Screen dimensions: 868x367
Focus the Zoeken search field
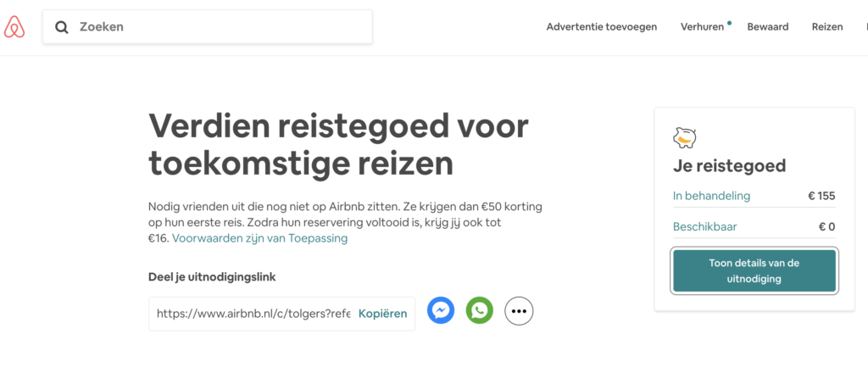208,26
